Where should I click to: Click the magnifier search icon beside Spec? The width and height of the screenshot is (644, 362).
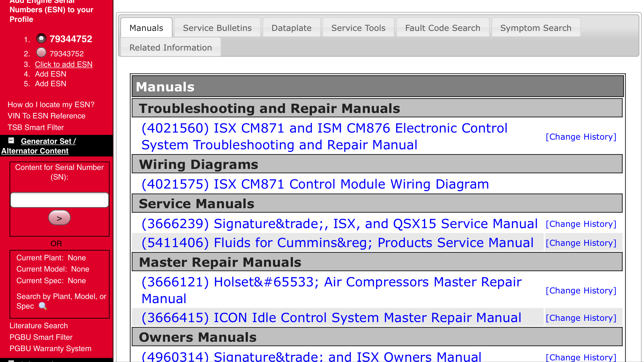tap(42, 306)
